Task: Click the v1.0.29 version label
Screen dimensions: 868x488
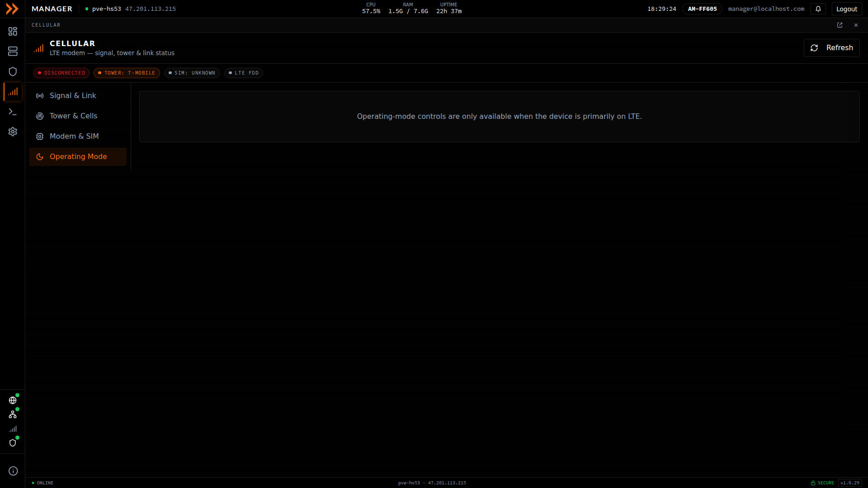Action: (x=850, y=483)
